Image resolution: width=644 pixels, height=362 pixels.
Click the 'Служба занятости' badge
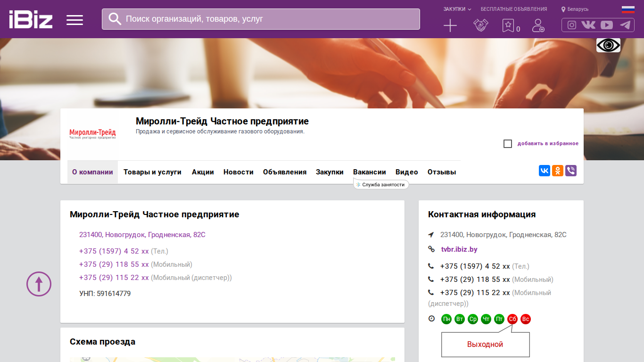pos(381,185)
